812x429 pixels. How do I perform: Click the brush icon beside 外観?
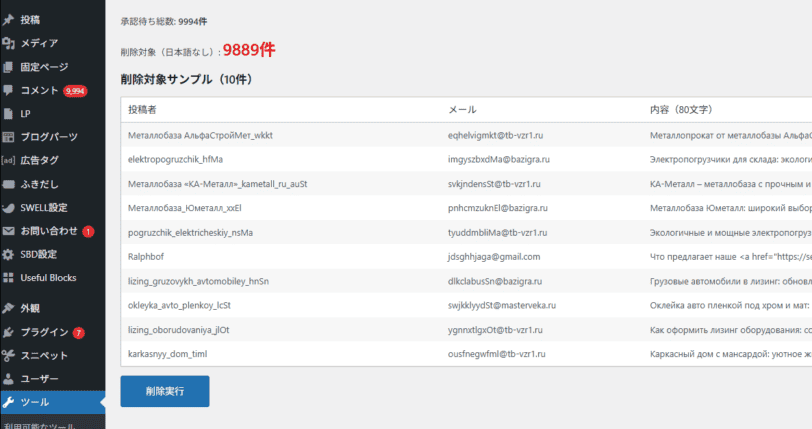tap(9, 308)
